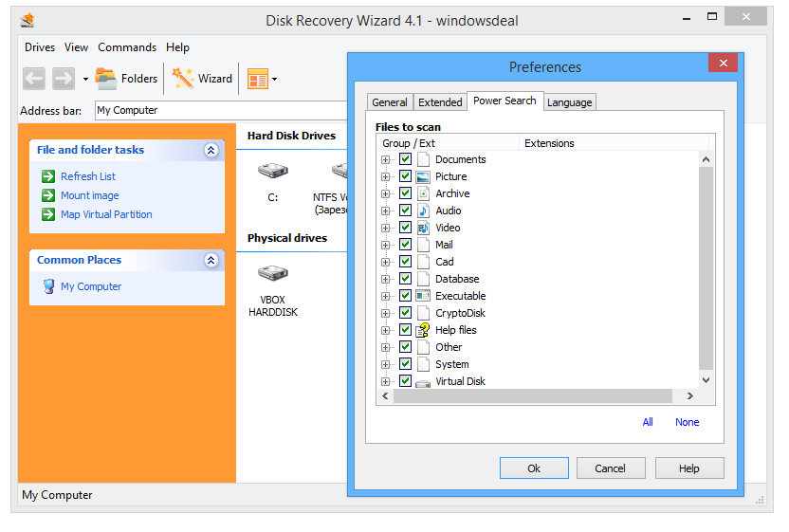Expand the Other group tree node

385,348
